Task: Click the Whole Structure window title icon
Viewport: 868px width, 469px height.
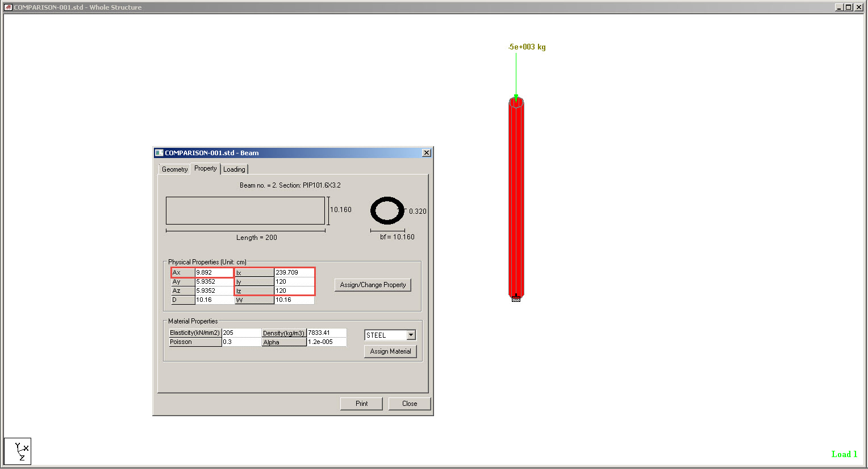Action: click(8, 7)
